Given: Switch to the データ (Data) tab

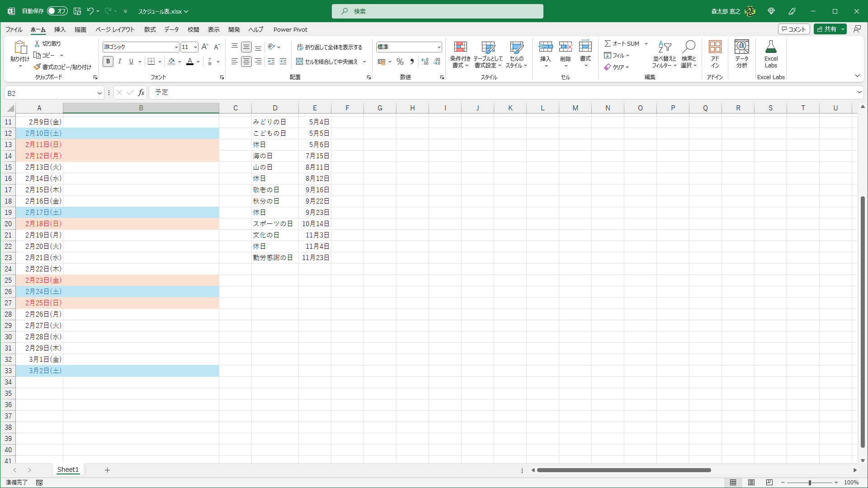Looking at the screenshot, I should click(171, 29).
